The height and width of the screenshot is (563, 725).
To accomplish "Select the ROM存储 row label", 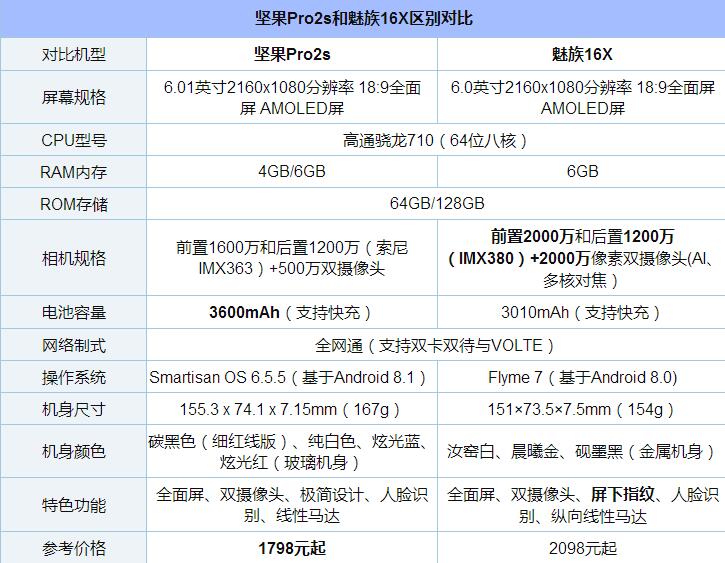I will [x=74, y=203].
